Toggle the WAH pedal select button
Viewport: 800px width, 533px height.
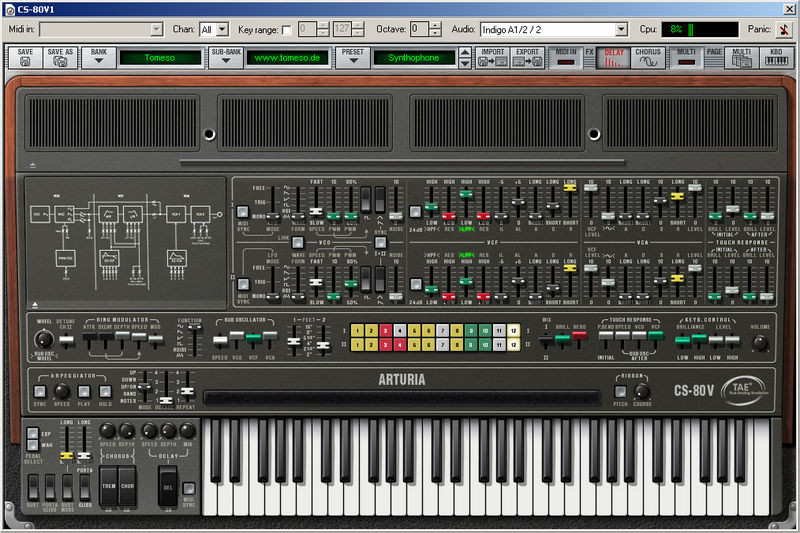pyautogui.click(x=32, y=445)
